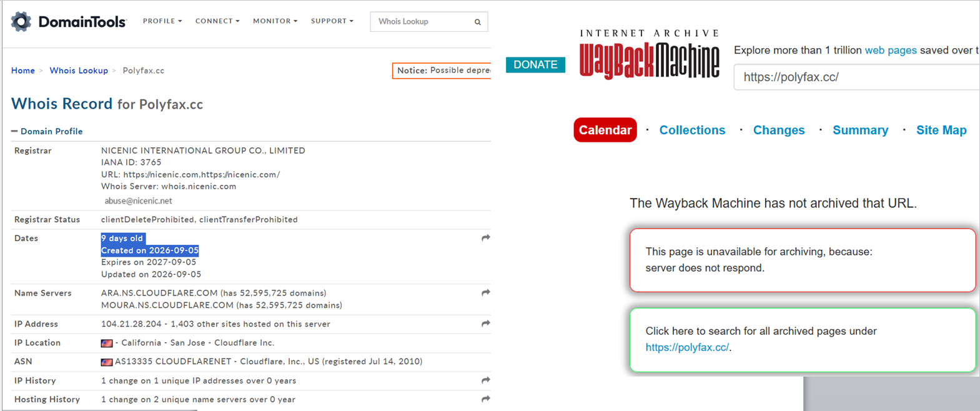Click 'Whois Server: whois.nicenic.com' text
The image size is (980, 411).
[169, 186]
